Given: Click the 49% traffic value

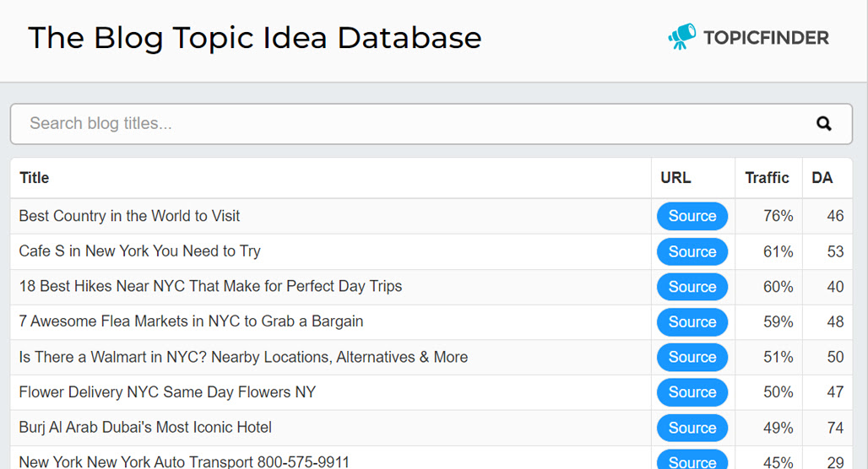Looking at the screenshot, I should (778, 428).
